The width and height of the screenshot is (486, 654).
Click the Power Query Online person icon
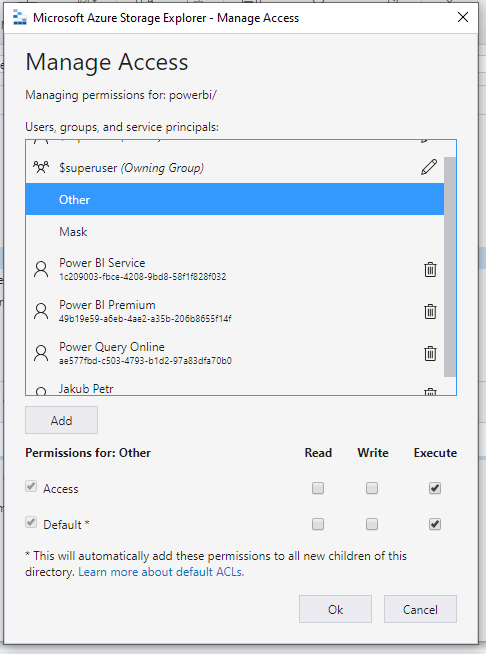41,353
